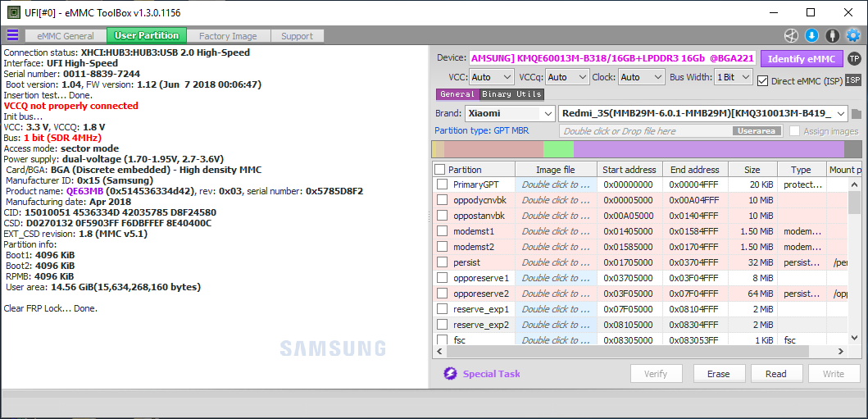This screenshot has height=419, width=868.
Task: Open the hamburger main menu
Action: coord(12,35)
